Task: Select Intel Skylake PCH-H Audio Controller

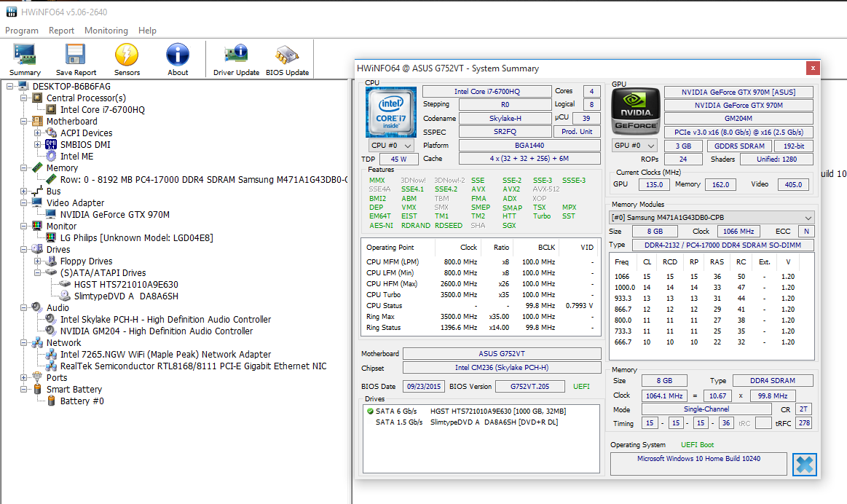Action: (166, 319)
